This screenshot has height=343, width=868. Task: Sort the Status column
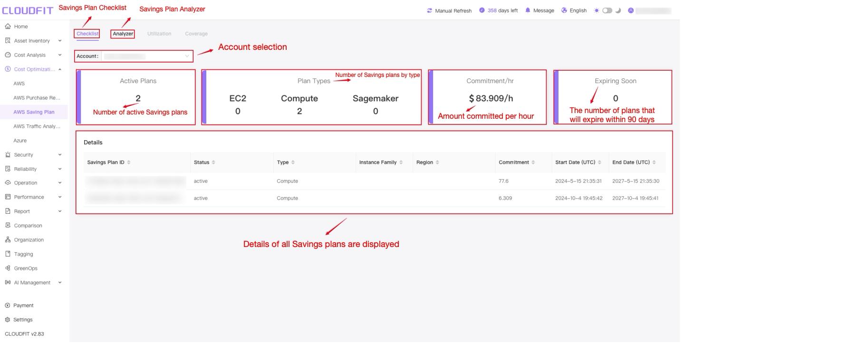(x=213, y=162)
